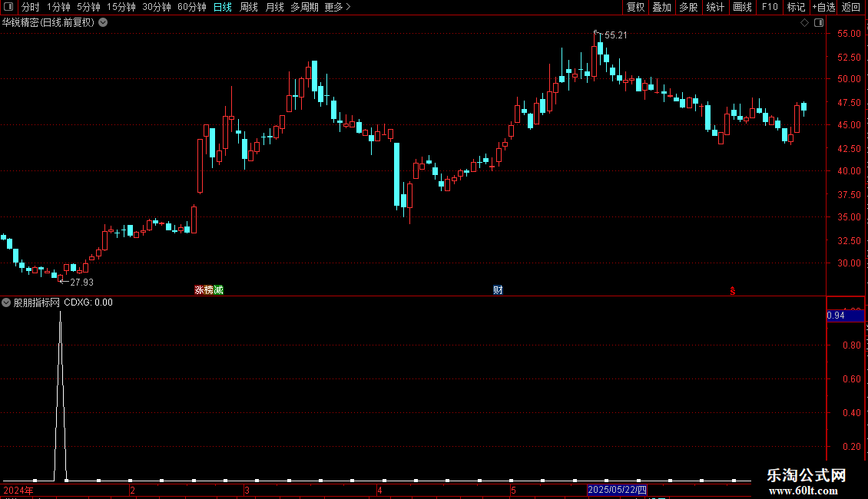Click the CDXG: 0.00 indicator readout
Image resolution: width=868 pixels, height=499 pixels.
pyautogui.click(x=88, y=302)
